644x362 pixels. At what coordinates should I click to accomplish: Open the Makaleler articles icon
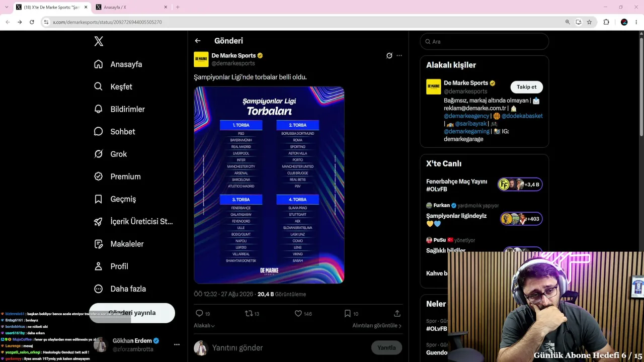click(99, 244)
